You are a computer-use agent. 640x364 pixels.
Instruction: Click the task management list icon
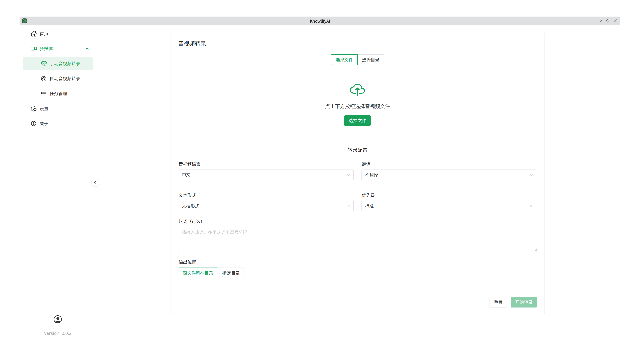click(44, 94)
